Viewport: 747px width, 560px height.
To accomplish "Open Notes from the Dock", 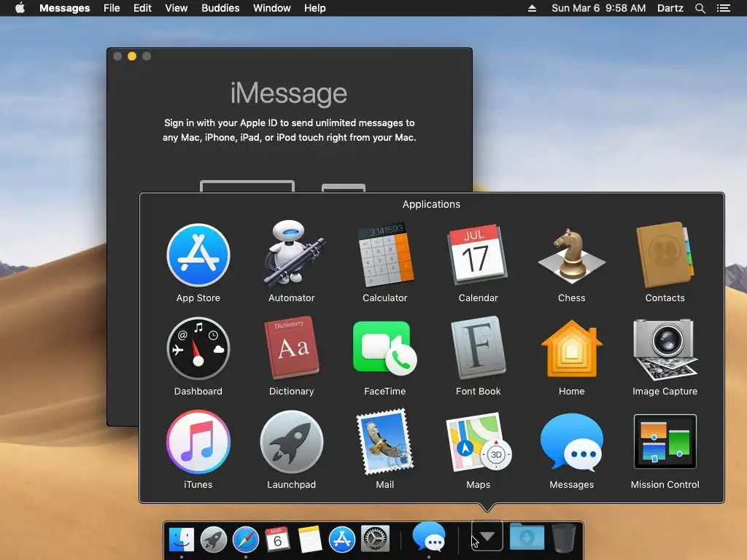I will [310, 539].
